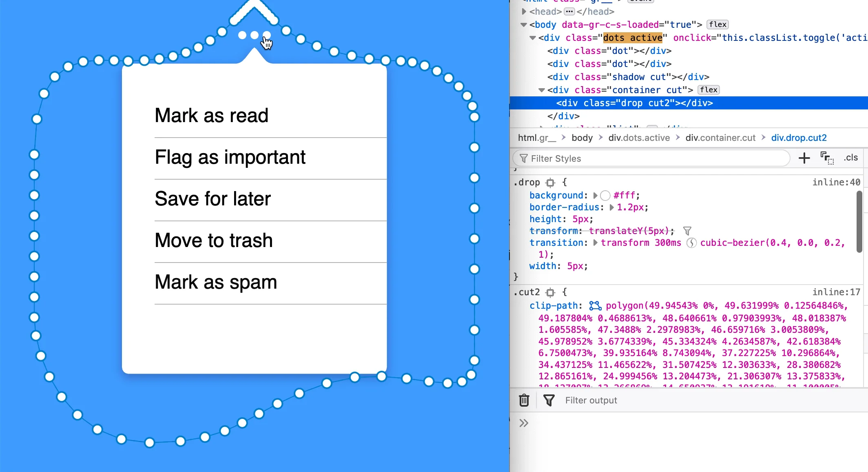Click the .cut2 selector highlighter icon
The image size is (868, 472).
(551, 292)
